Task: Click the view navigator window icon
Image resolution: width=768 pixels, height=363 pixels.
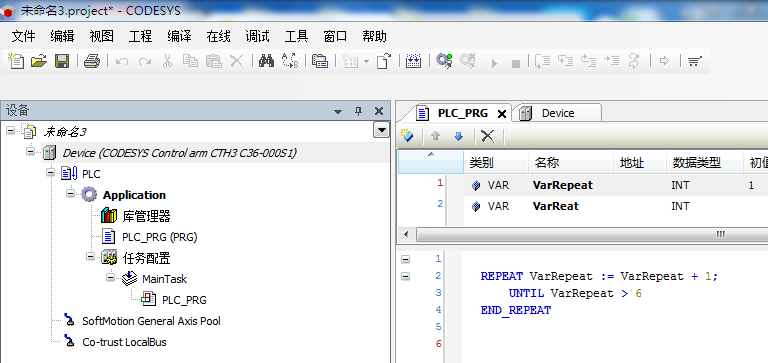Action: 320,61
